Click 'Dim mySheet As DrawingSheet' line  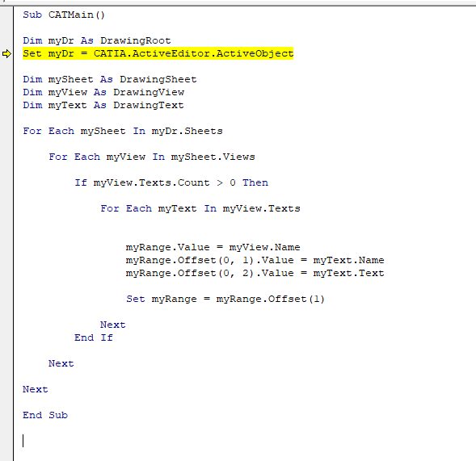click(x=110, y=79)
